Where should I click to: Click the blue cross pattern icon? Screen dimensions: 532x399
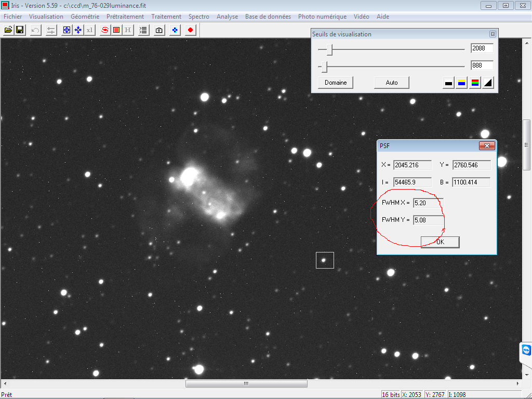[x=175, y=30]
